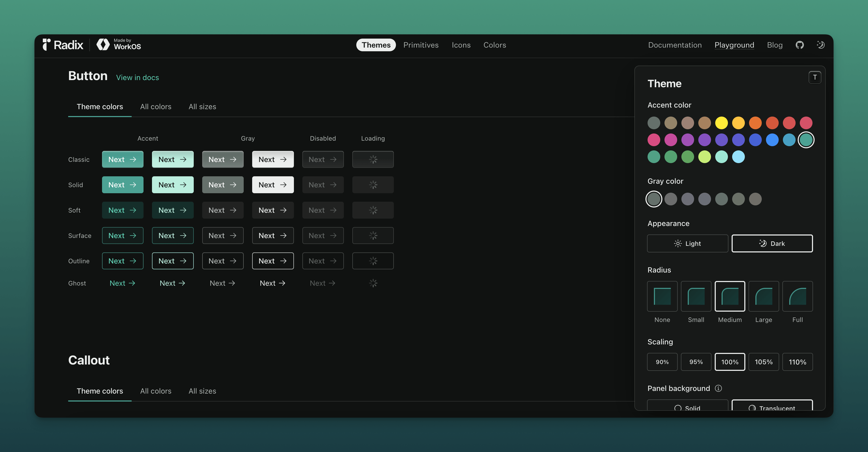Click the T toggle icon in Theme panel

click(815, 77)
